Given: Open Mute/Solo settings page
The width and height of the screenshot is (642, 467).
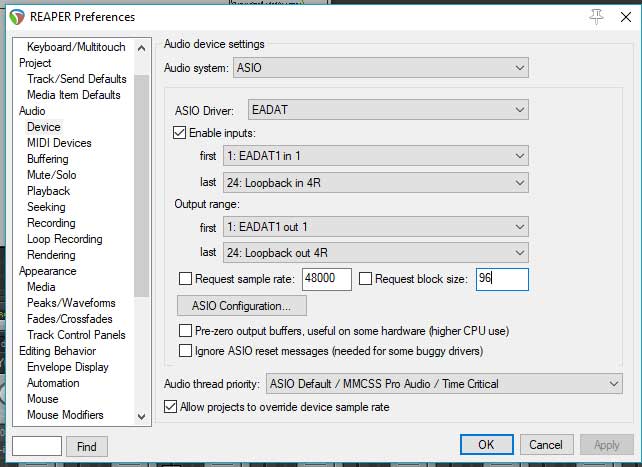Looking at the screenshot, I should click(x=52, y=174).
